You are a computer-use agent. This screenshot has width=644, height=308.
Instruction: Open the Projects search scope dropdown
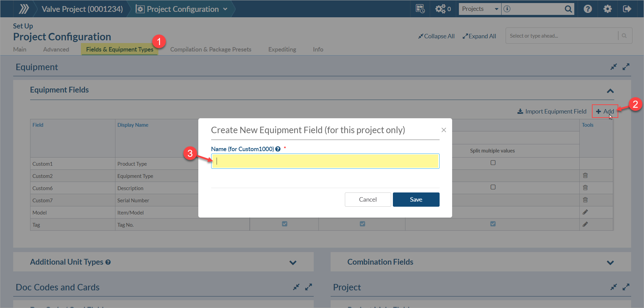pos(480,9)
